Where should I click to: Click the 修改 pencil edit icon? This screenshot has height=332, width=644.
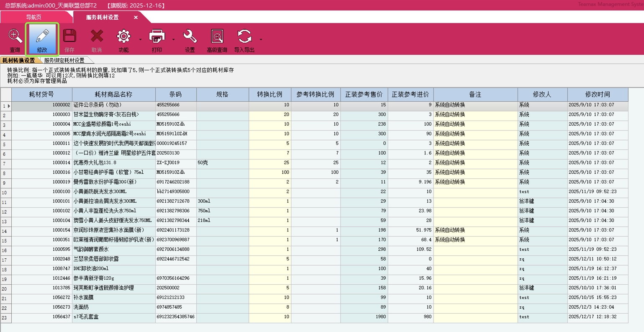click(x=42, y=37)
